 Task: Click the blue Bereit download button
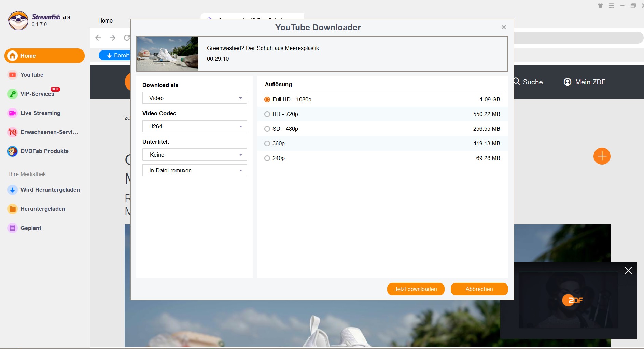pyautogui.click(x=115, y=55)
